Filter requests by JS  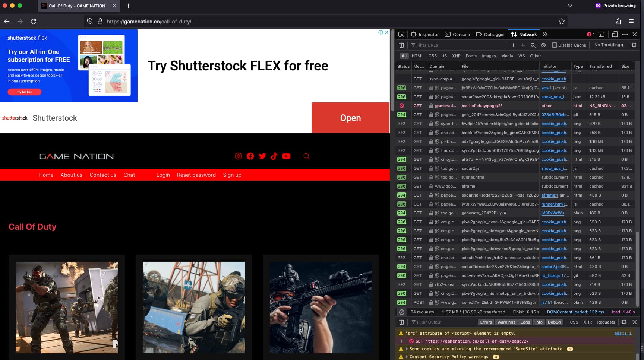444,56
